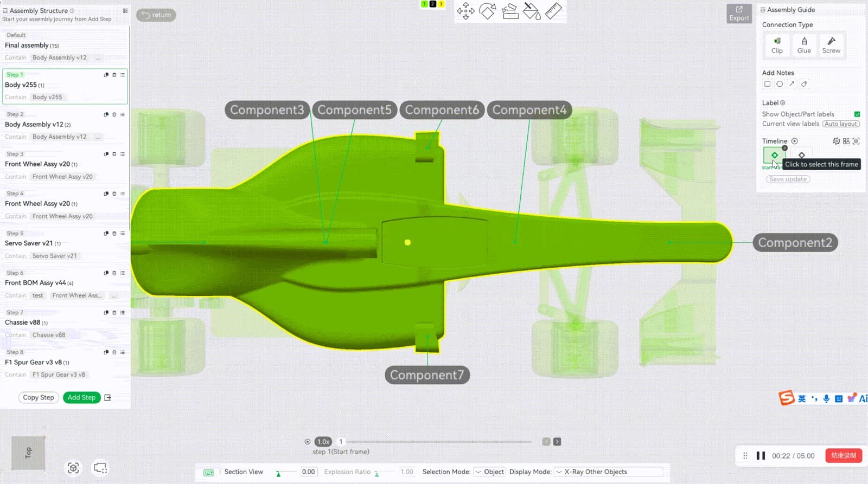Screen dimensions: 868x484
Task: Open timeline settings gear icon
Action: [836, 141]
